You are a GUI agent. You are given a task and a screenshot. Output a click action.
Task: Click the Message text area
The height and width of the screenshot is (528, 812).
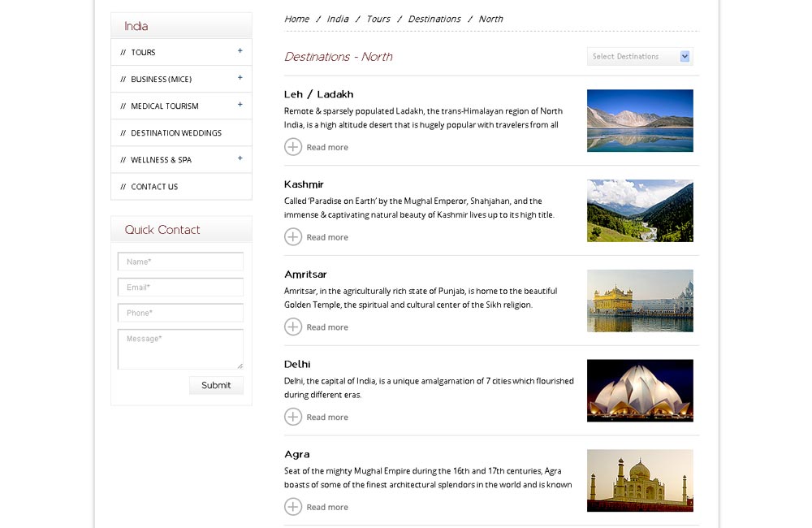click(x=180, y=349)
